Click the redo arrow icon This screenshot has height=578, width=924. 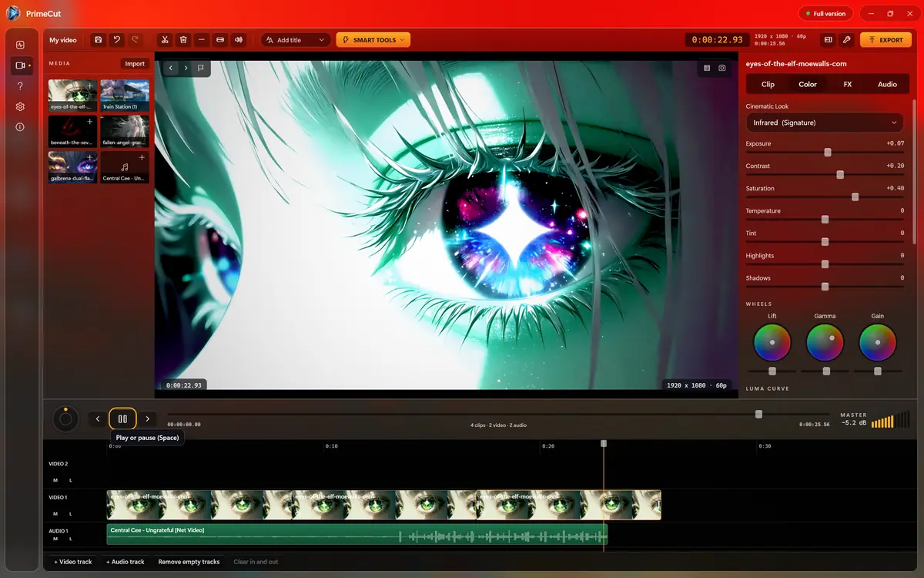click(x=136, y=40)
